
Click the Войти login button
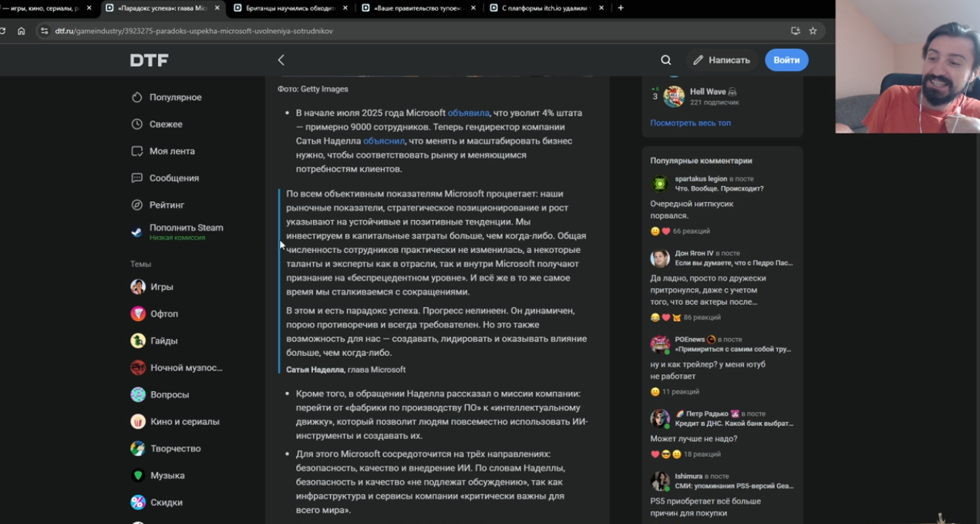(x=786, y=60)
